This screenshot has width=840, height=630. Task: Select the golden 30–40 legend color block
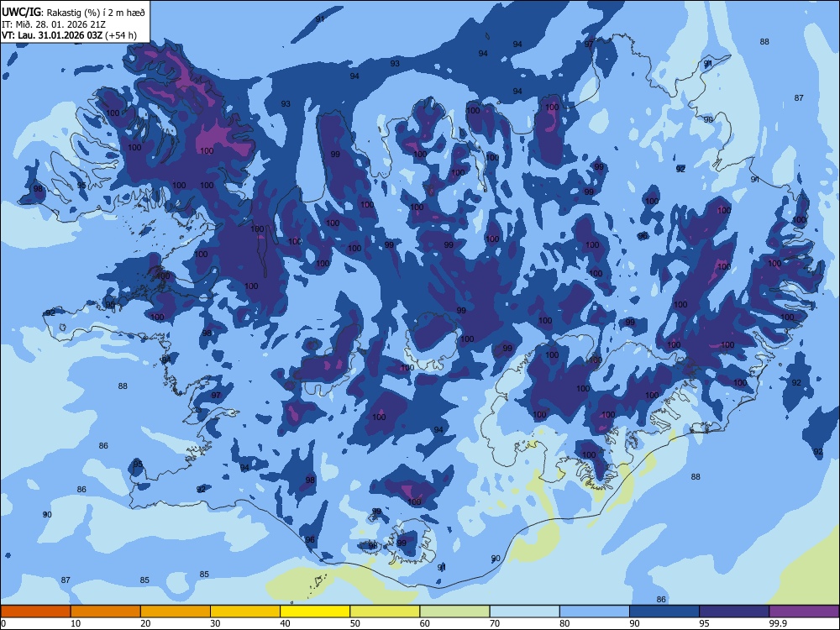(x=245, y=612)
